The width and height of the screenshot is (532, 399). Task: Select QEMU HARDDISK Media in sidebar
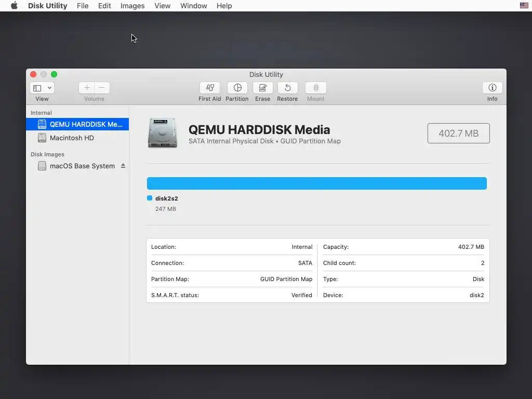[77, 124]
